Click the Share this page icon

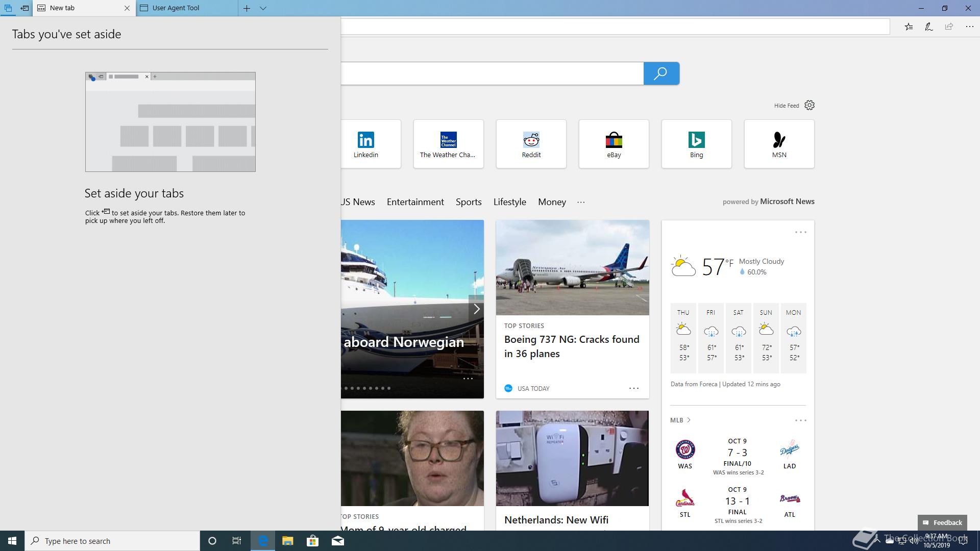pyautogui.click(x=949, y=27)
